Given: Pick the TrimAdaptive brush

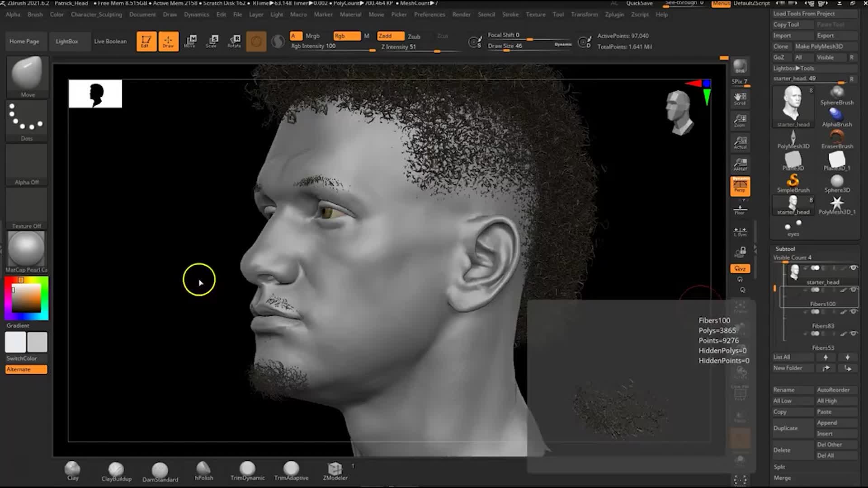Looking at the screenshot, I should (291, 471).
